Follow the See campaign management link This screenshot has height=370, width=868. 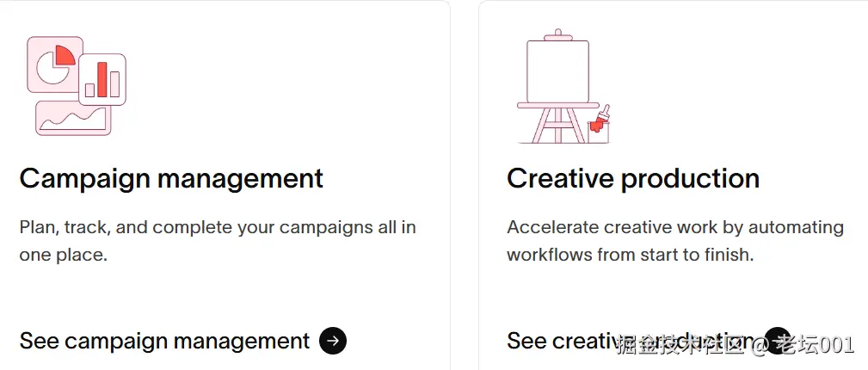point(164,341)
